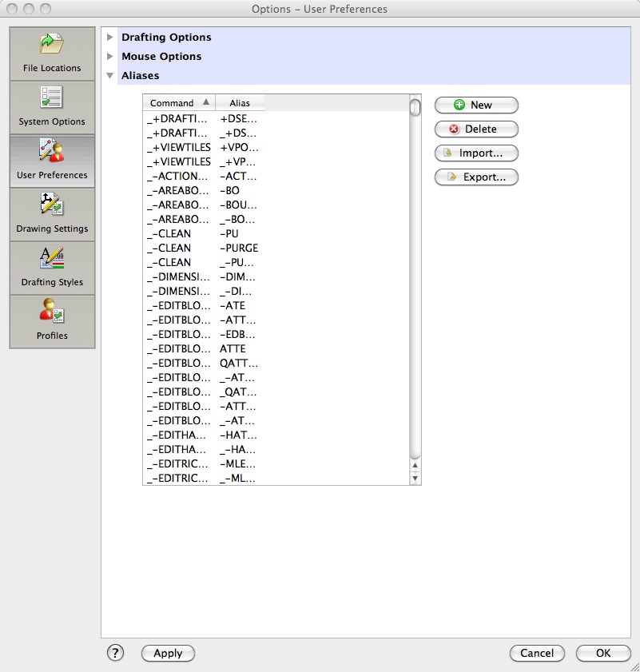Select the _-CLEAN row with alias -PU
Screen dimensions: 640x672
276,233
